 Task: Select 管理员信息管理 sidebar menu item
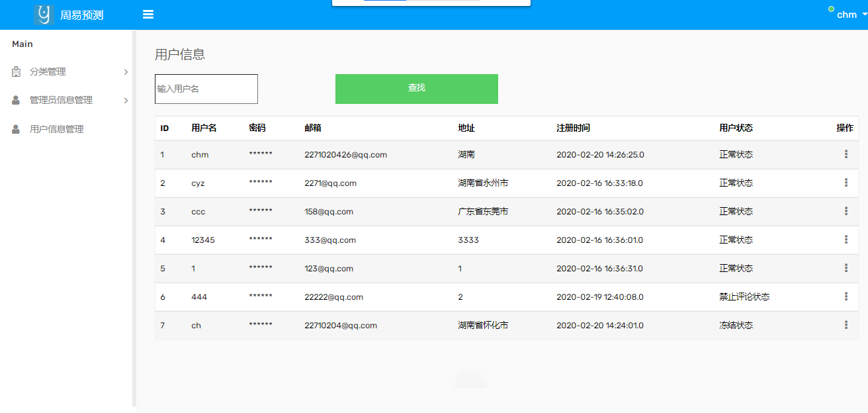point(61,100)
